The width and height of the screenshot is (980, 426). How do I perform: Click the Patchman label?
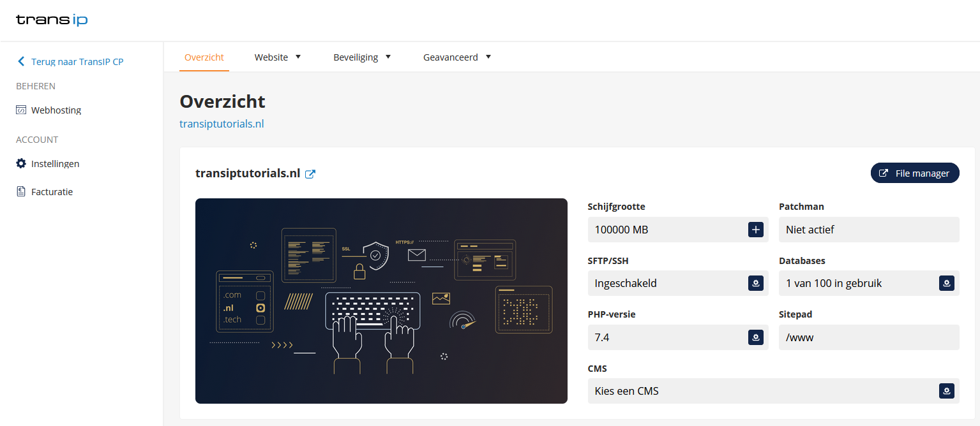pyautogui.click(x=801, y=207)
